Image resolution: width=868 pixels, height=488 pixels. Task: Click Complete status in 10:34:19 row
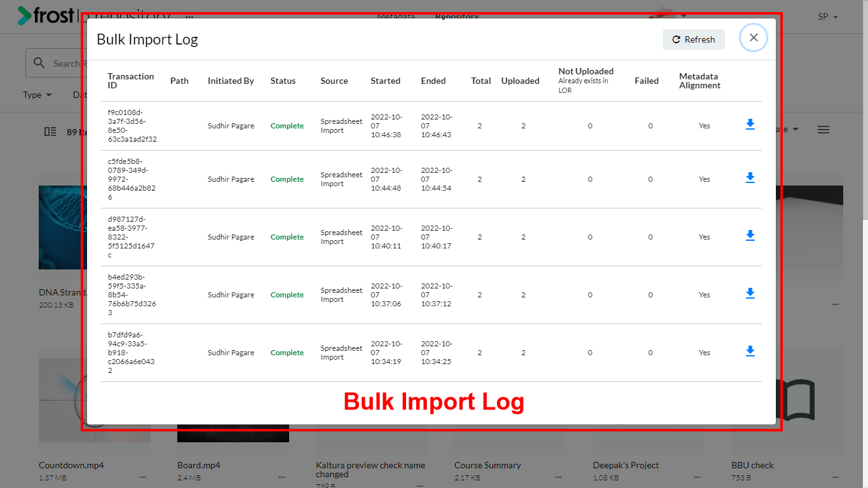[x=287, y=353]
